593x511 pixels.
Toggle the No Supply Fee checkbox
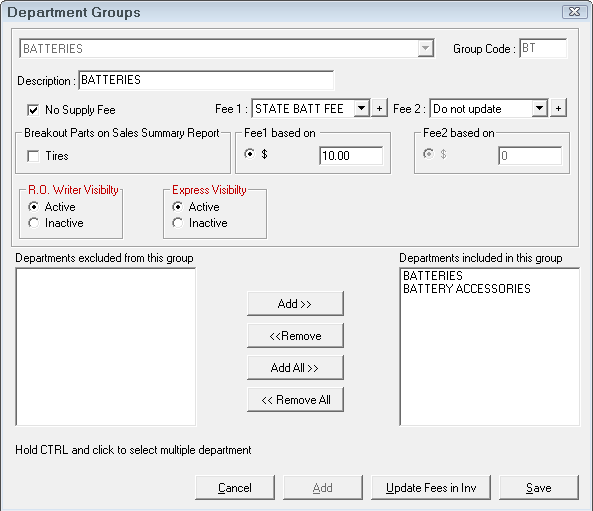click(x=33, y=110)
